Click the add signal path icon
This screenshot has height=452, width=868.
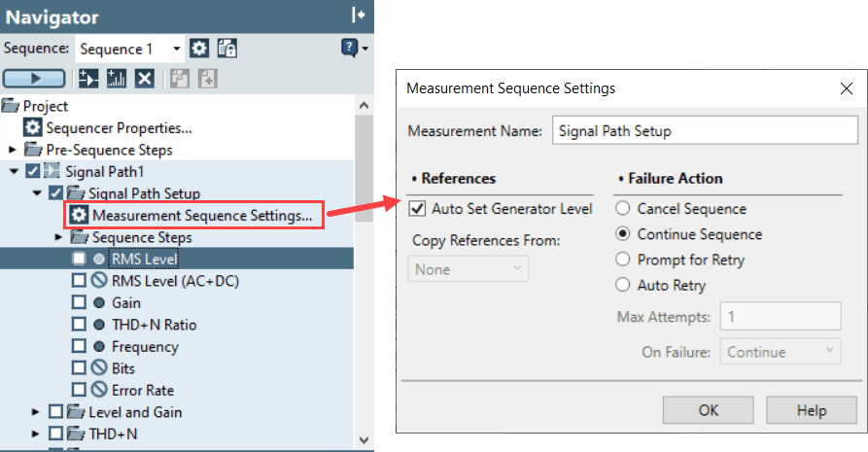pos(89,79)
